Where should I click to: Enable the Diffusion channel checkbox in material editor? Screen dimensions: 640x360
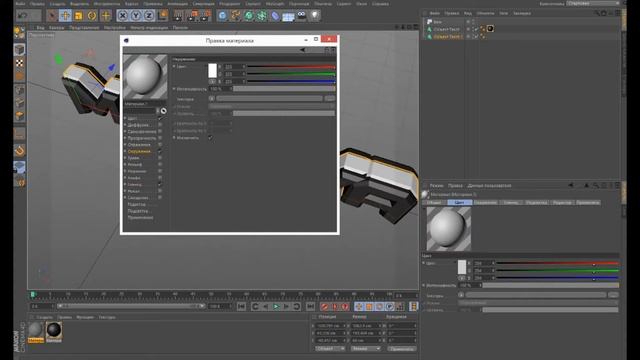[160, 125]
